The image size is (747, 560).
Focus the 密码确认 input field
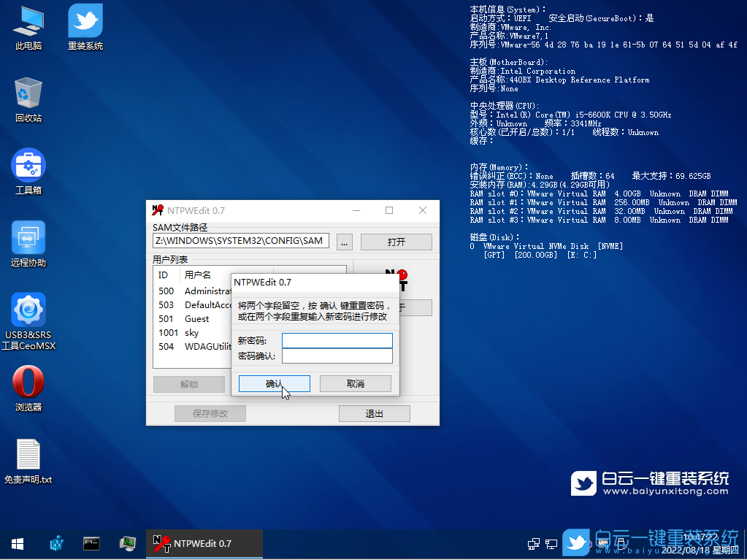(337, 356)
